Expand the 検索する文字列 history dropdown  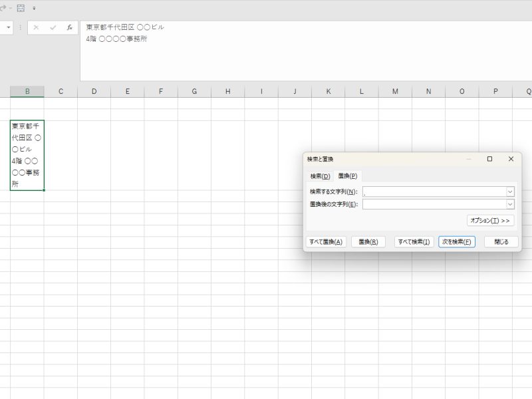[510, 192]
